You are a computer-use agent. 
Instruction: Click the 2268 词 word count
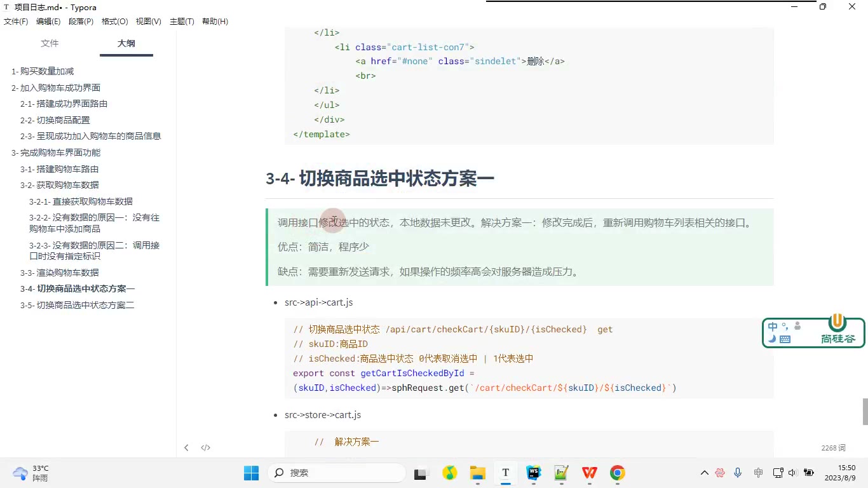833,448
